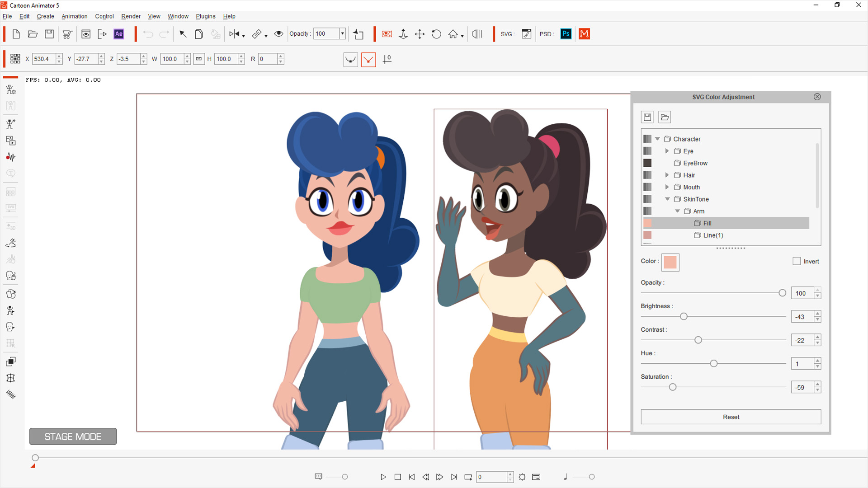Image resolution: width=868 pixels, height=488 pixels.
Task: Click the Face Puppet icon in the left sidebar
Action: click(11, 276)
